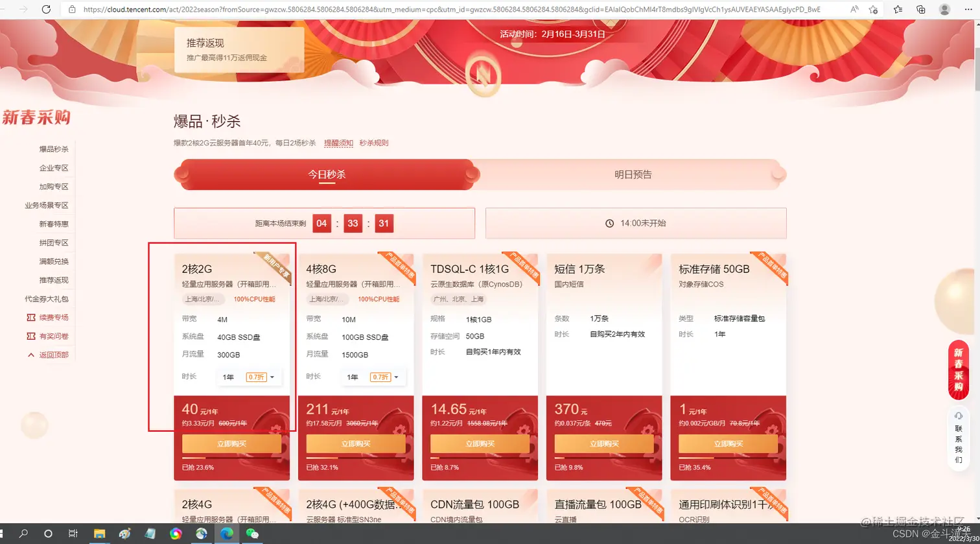Click 立即购买 on 短信 1万条 card
980x544 pixels.
[x=604, y=443]
